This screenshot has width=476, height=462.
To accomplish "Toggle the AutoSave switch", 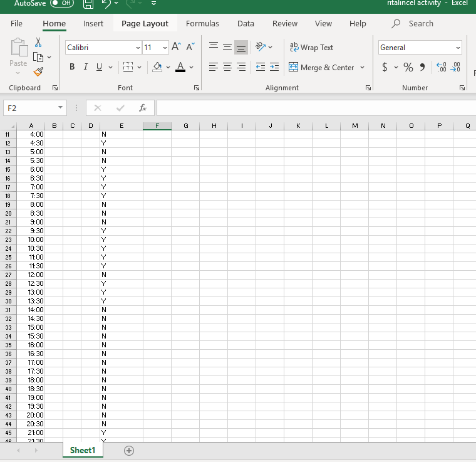I will tap(62, 3).
